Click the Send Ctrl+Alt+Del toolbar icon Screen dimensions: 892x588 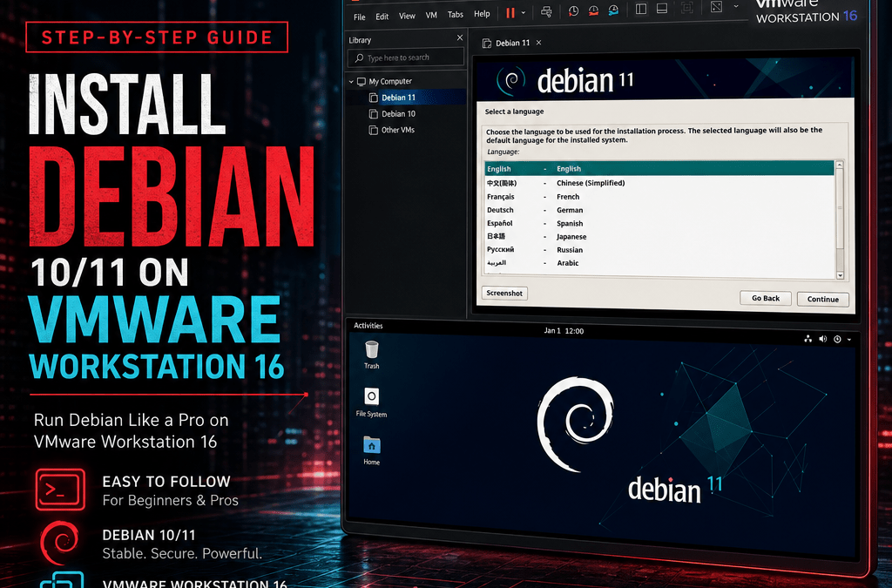tap(546, 12)
